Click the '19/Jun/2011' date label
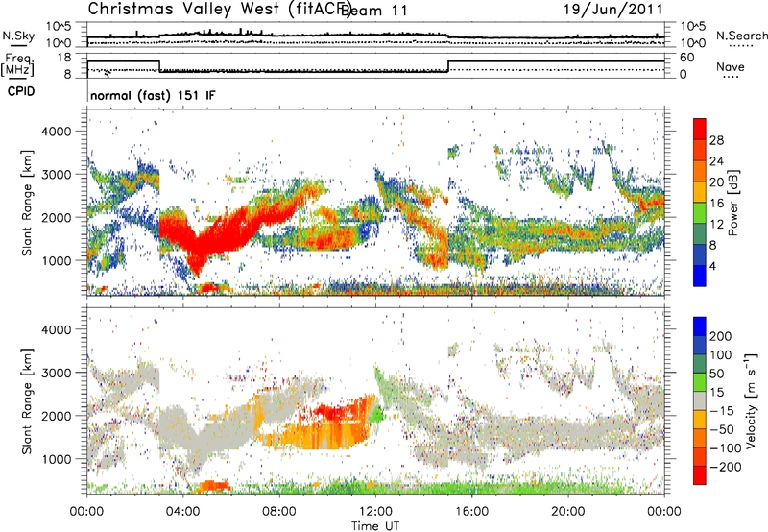 point(612,9)
